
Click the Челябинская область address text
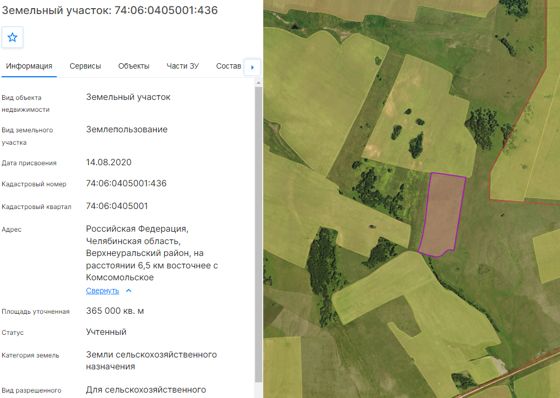click(133, 241)
